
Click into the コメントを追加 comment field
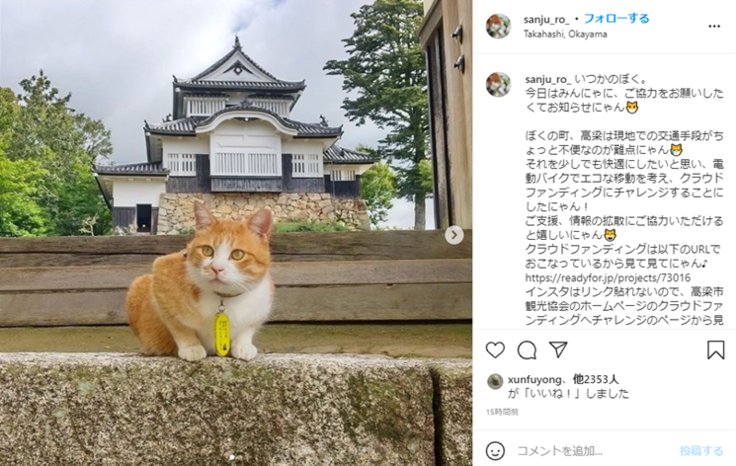point(591,451)
